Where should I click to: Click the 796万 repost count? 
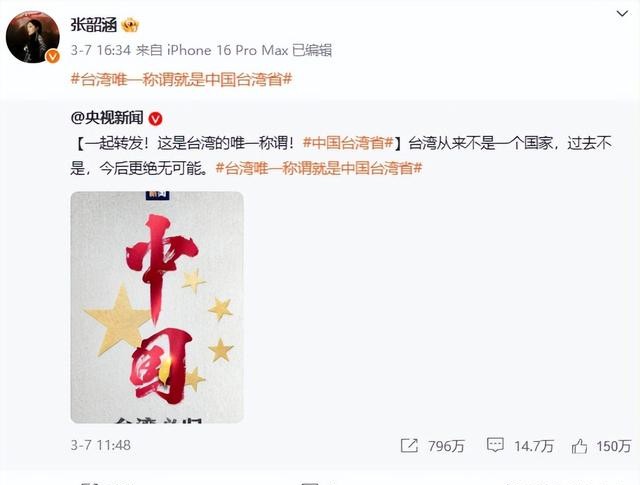tap(447, 446)
